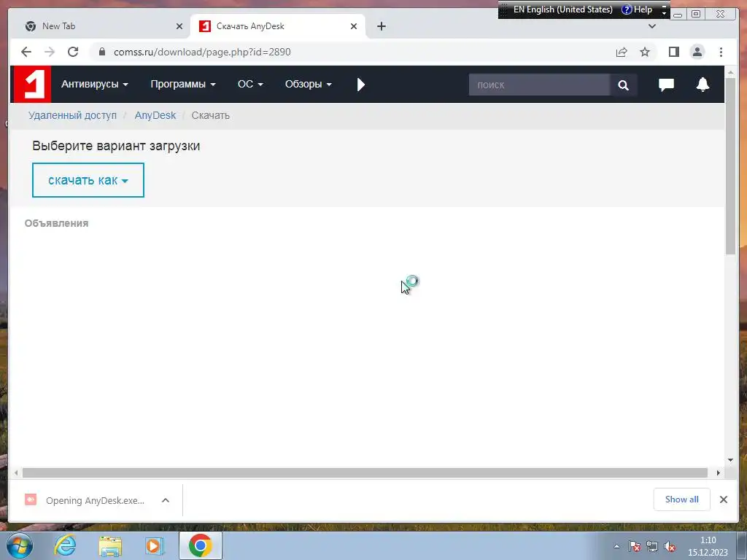The height and width of the screenshot is (560, 747).
Task: Open the Chrome profile avatar
Action: pos(697,52)
